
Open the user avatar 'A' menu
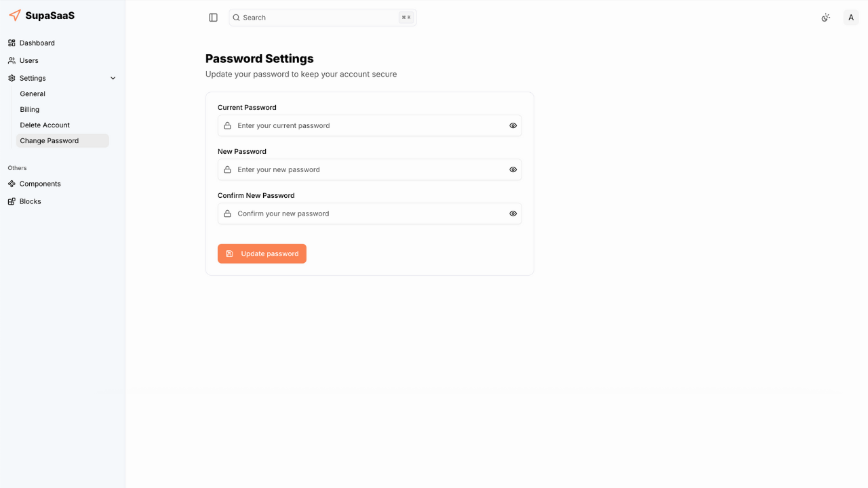coord(851,18)
